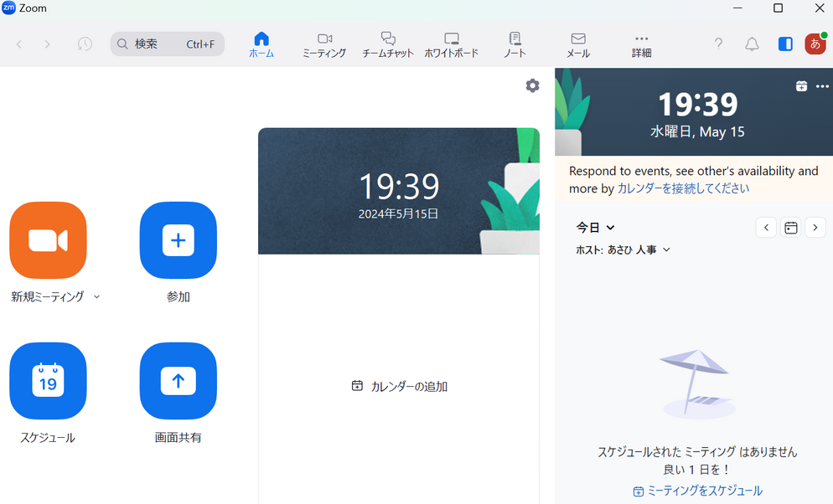
Task: Click the help question mark icon
Action: click(x=718, y=44)
